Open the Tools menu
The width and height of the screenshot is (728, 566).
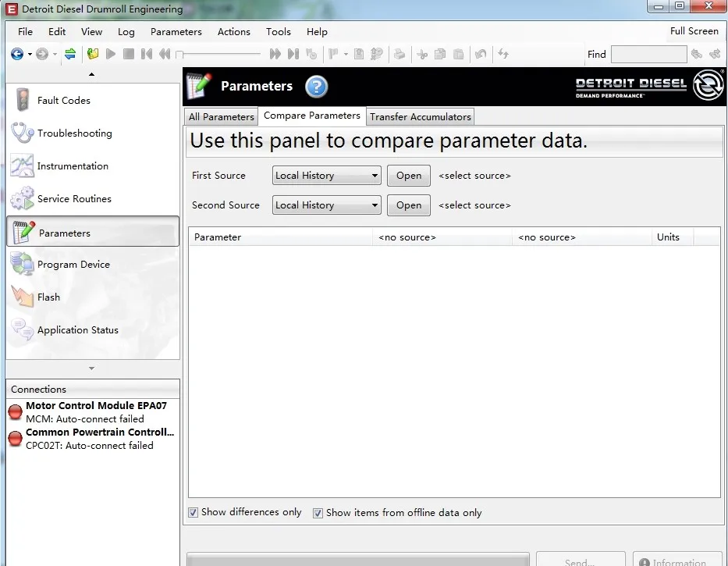tap(279, 31)
